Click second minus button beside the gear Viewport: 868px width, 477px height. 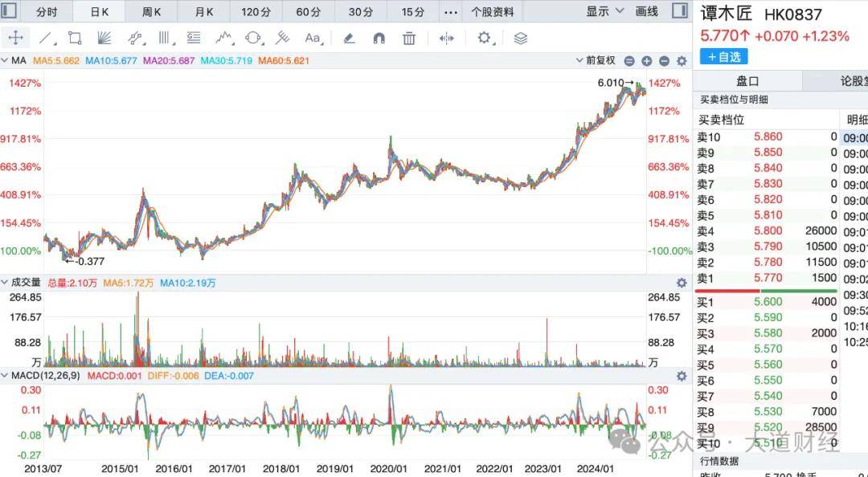coord(665,61)
